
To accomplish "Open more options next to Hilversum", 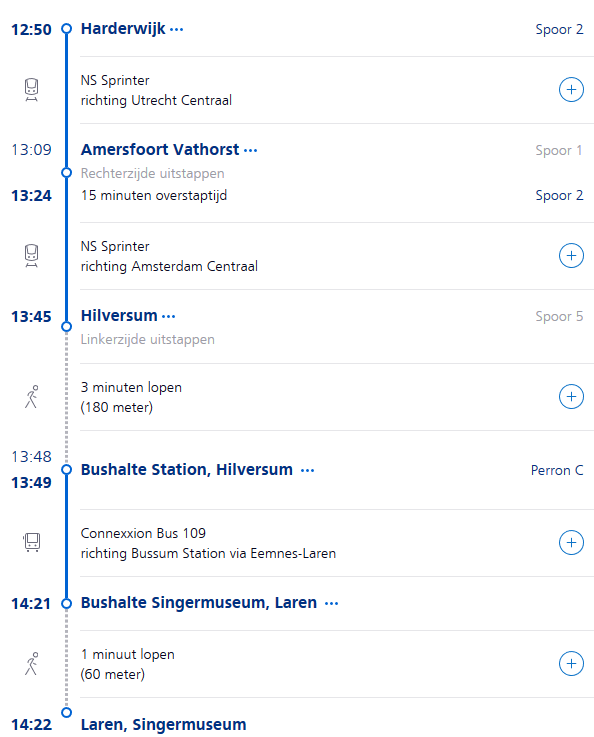I will click(168, 317).
